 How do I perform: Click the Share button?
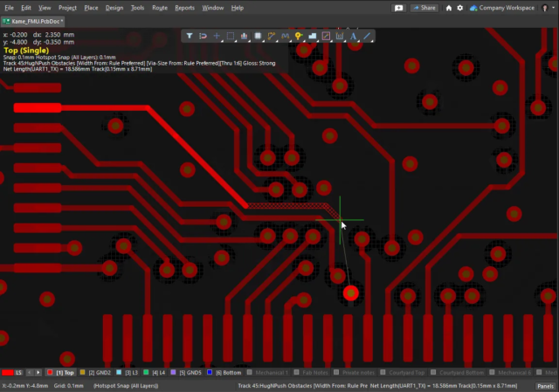[x=424, y=8]
